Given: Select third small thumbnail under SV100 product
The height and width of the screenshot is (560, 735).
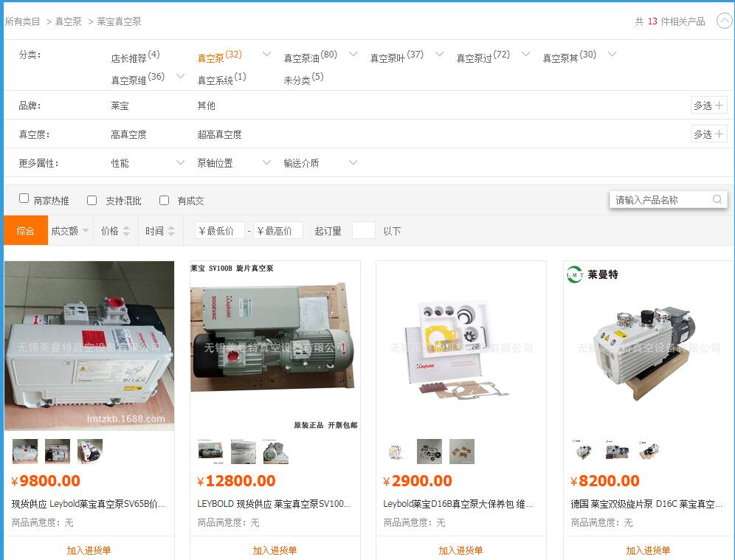Looking at the screenshot, I should click(276, 452).
